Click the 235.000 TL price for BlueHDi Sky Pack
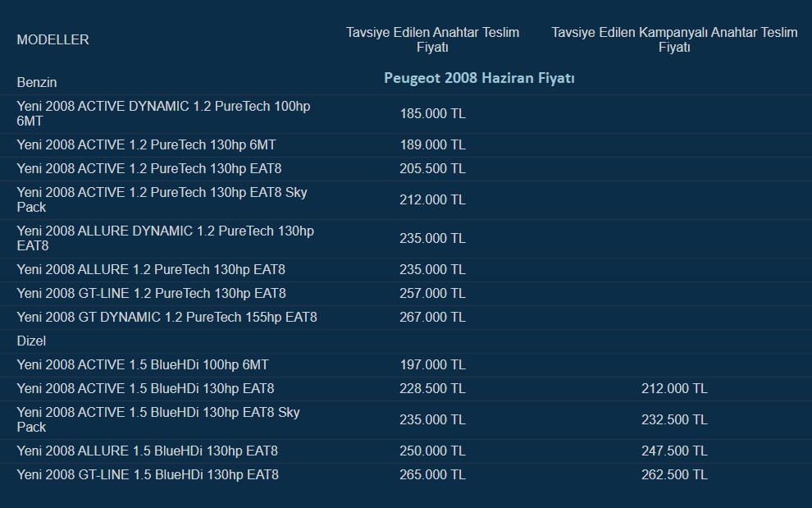The width and height of the screenshot is (812, 508). 432,420
